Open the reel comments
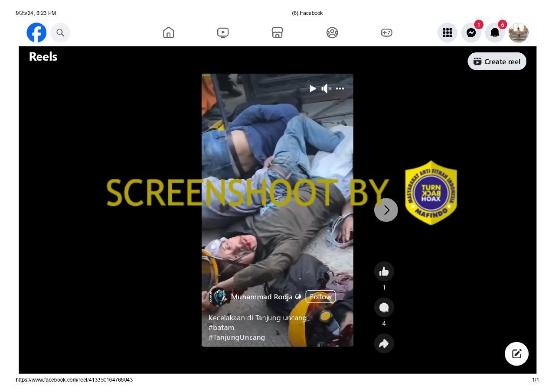Viewport: 555px width, 392px height. pyautogui.click(x=384, y=308)
